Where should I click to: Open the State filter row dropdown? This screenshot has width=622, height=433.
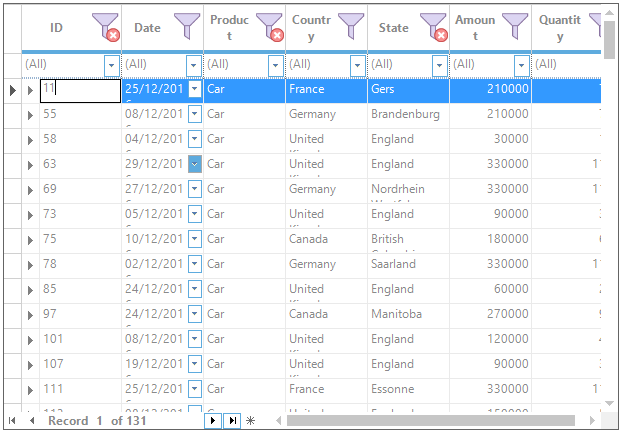(x=440, y=65)
